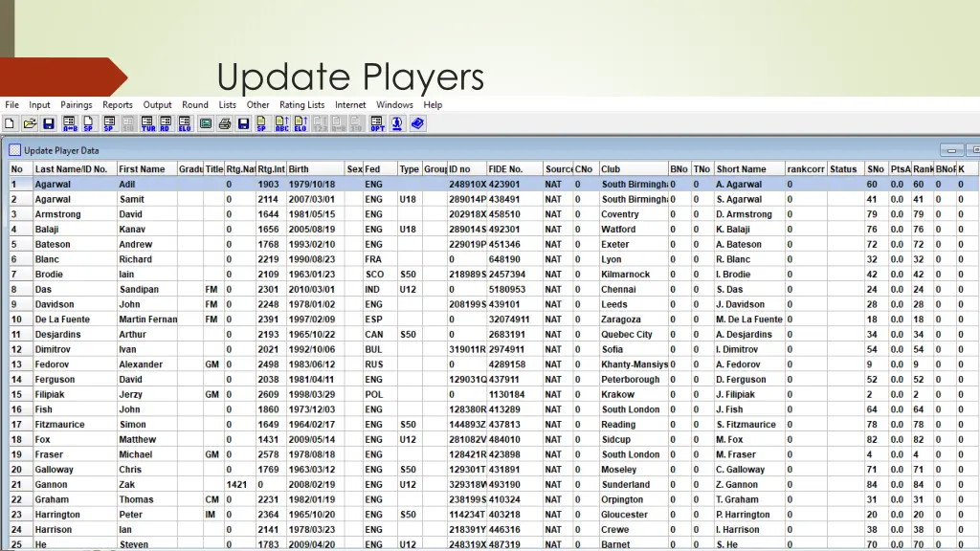This screenshot has width=980, height=551.
Task: Click the Krakow club cell
Action: pos(618,395)
